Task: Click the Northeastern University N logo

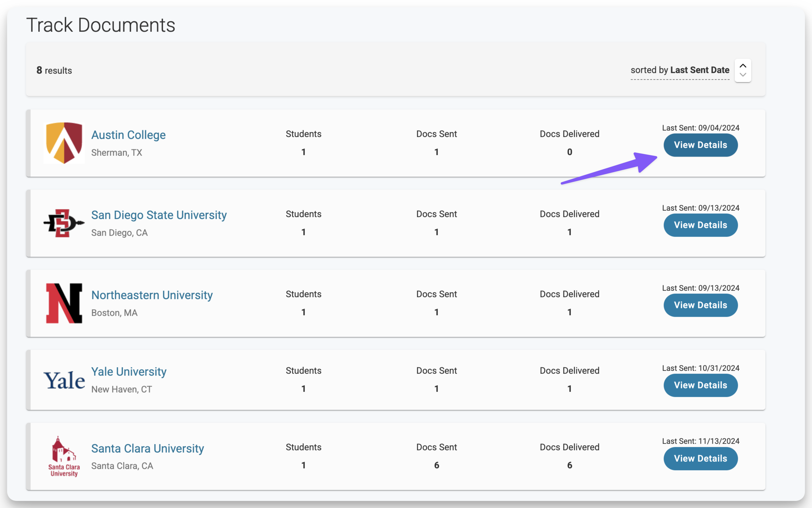Action: click(64, 303)
